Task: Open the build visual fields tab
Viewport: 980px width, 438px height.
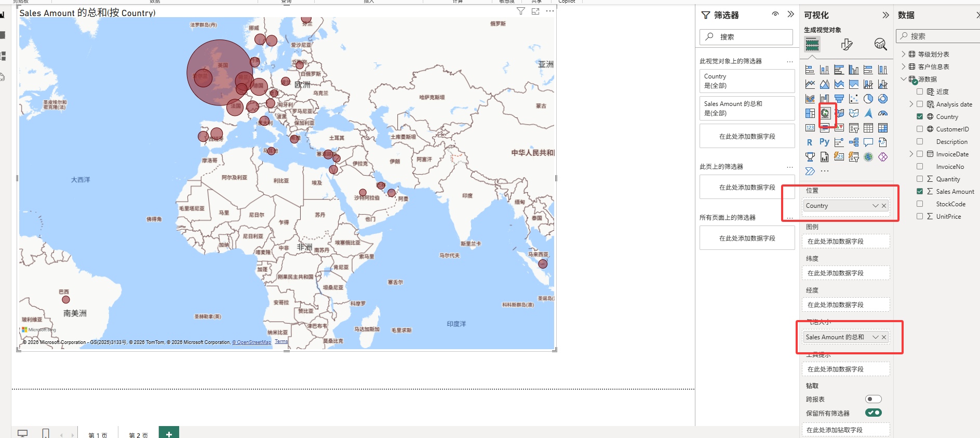Action: point(812,45)
